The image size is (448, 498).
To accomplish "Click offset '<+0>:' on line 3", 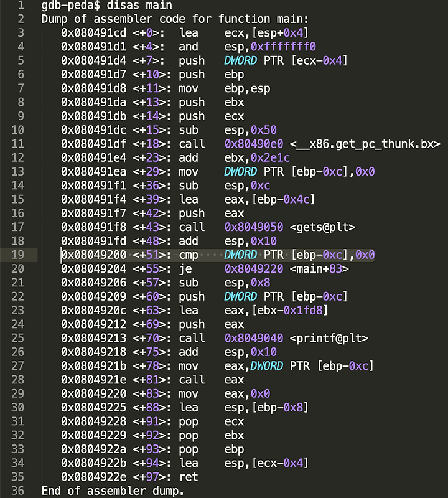I will point(149,33).
